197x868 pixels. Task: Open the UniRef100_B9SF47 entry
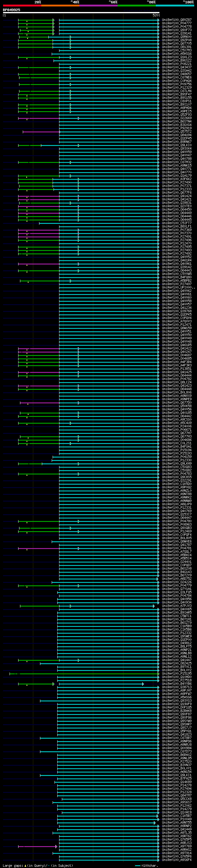pos(177,94)
